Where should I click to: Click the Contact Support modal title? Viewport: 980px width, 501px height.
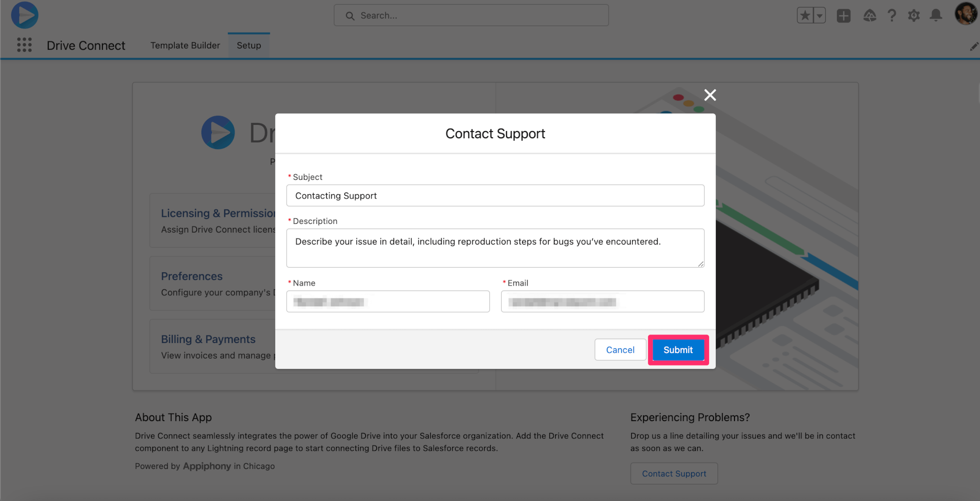(x=495, y=134)
